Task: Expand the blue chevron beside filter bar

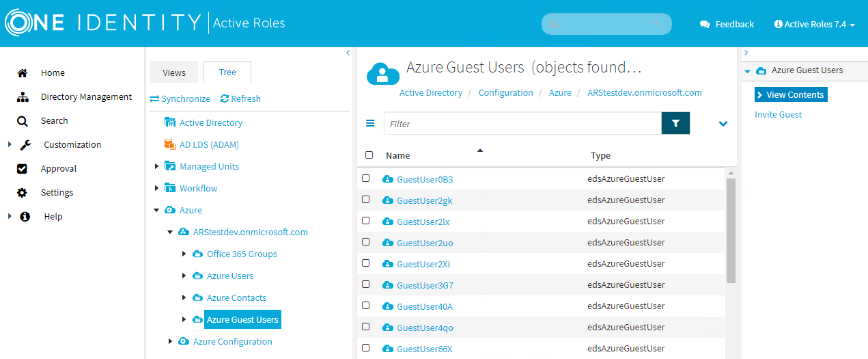Action: [x=723, y=124]
